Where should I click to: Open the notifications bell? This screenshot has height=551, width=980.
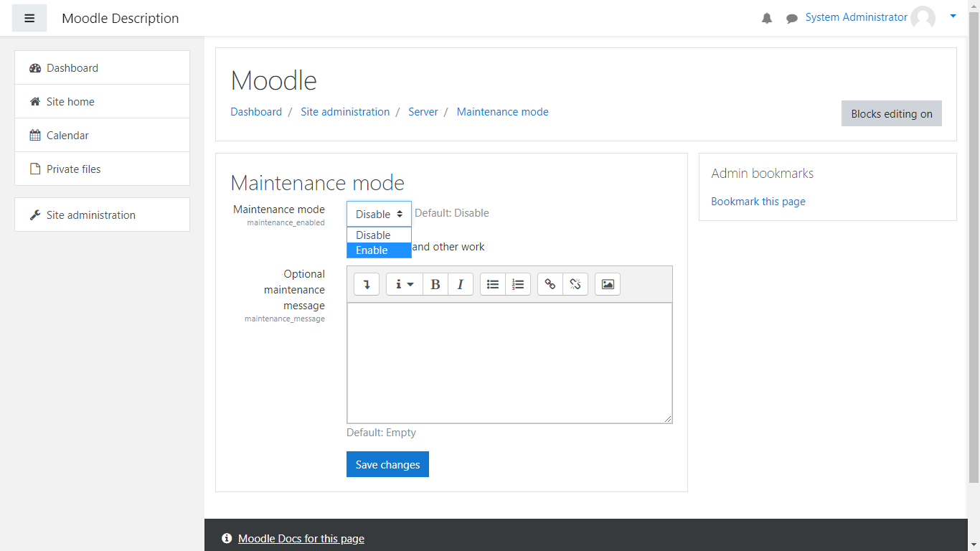(767, 19)
